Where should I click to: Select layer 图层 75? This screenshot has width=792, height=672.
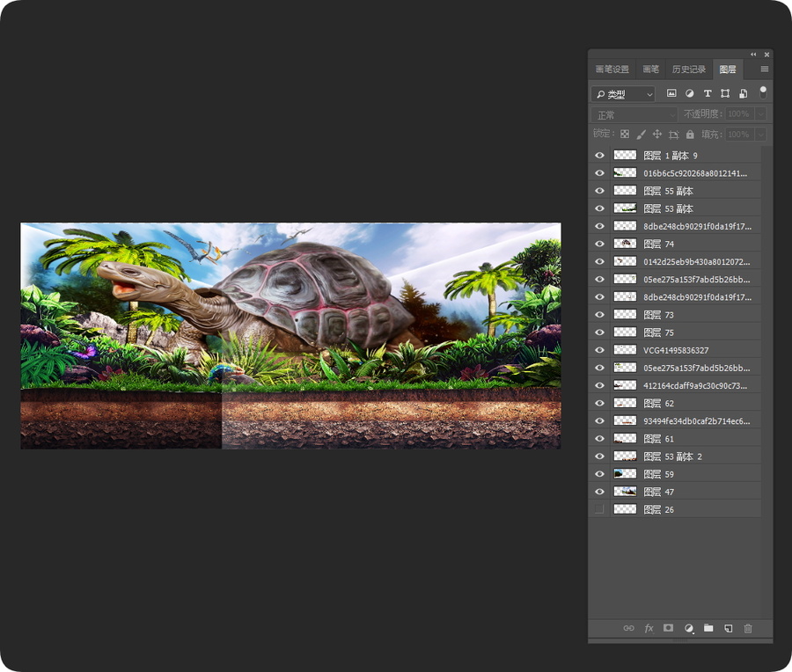click(x=675, y=332)
